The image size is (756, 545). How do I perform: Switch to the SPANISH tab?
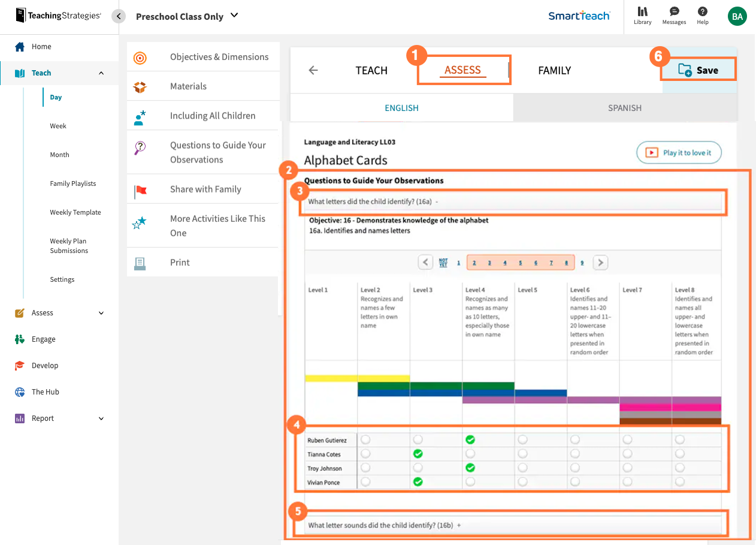pyautogui.click(x=624, y=107)
